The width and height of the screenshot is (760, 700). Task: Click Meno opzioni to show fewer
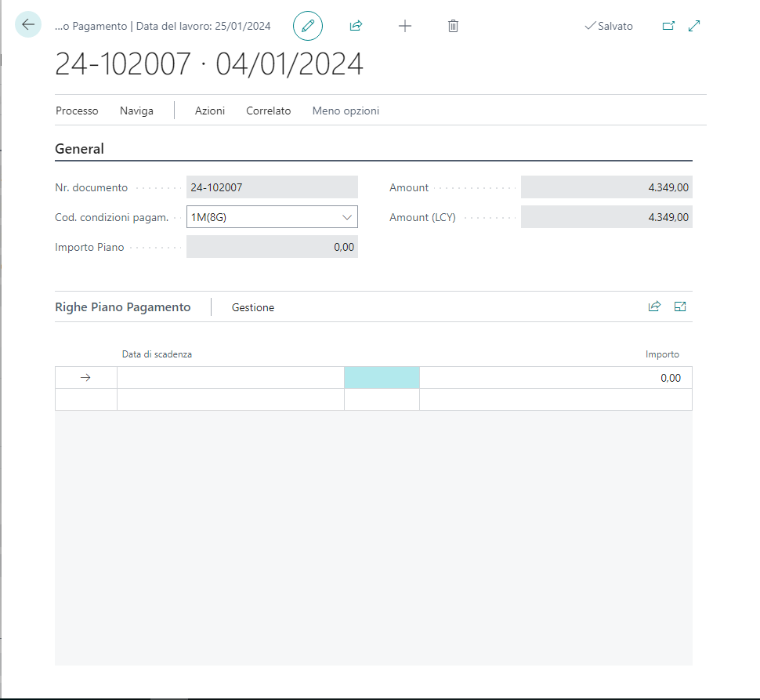(346, 111)
